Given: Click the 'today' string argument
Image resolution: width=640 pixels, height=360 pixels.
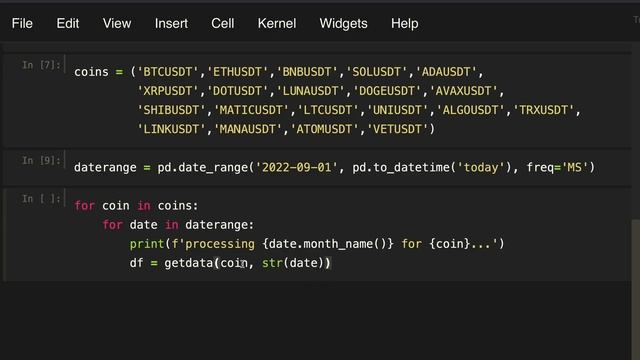Looking at the screenshot, I should click(x=481, y=167).
